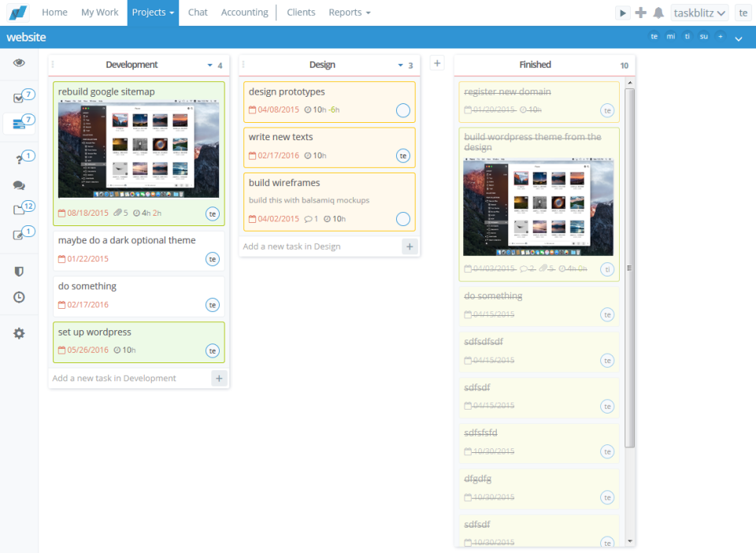Open the help question mark sidebar icon
Viewport: 756px width, 553px height.
point(19,156)
